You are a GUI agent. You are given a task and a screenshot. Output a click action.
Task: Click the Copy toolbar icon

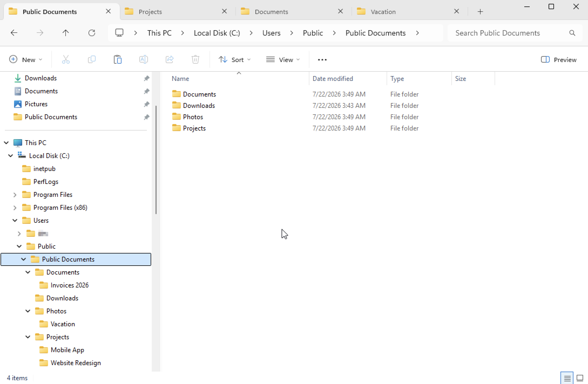click(x=92, y=59)
